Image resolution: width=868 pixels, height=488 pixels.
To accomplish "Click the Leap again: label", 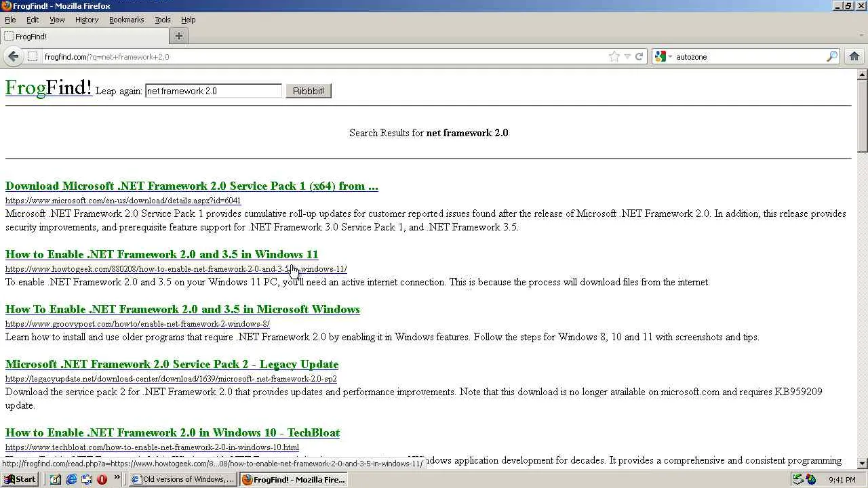I will click(119, 91).
